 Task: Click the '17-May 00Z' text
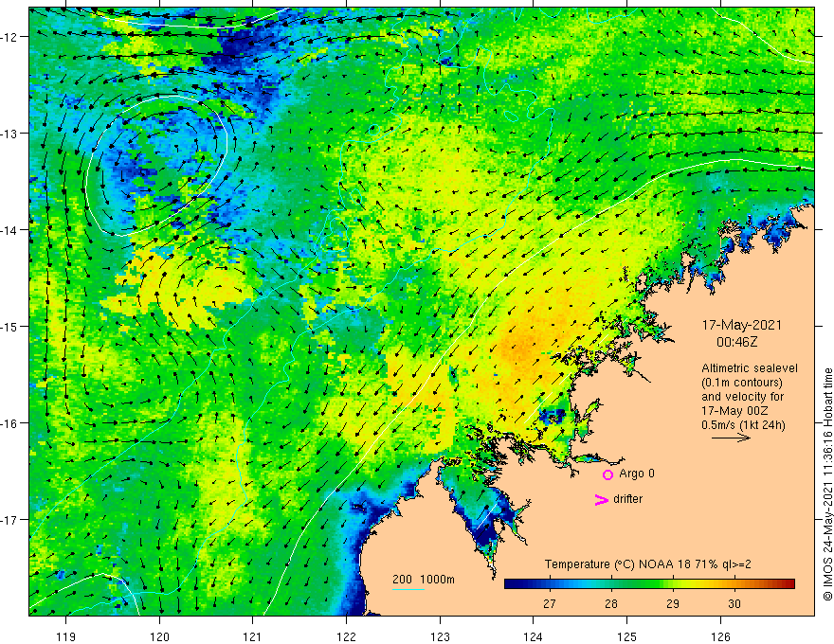(x=734, y=411)
